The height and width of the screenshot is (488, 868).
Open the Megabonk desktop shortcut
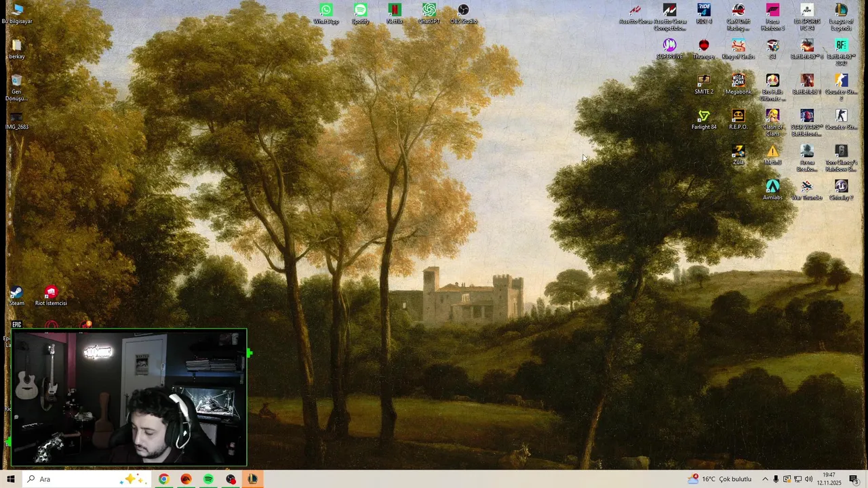point(738,84)
